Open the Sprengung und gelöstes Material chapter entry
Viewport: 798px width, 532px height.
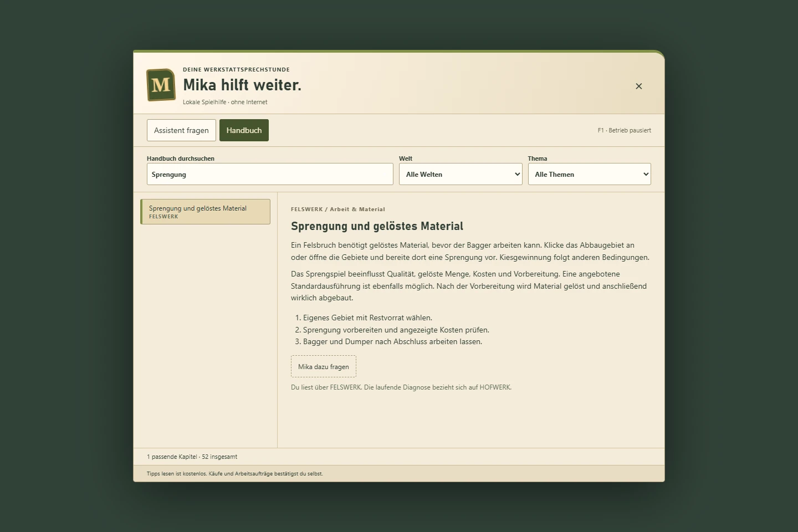205,212
